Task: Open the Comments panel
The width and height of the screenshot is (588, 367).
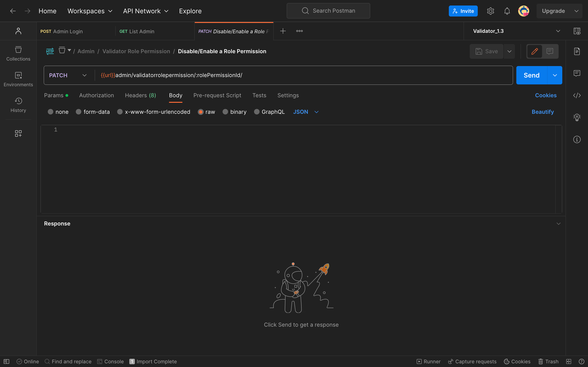Action: pyautogui.click(x=577, y=73)
